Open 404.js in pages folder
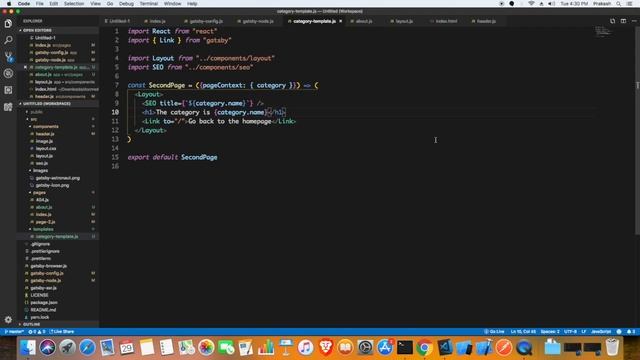This screenshot has height=360, width=640. pos(42,200)
